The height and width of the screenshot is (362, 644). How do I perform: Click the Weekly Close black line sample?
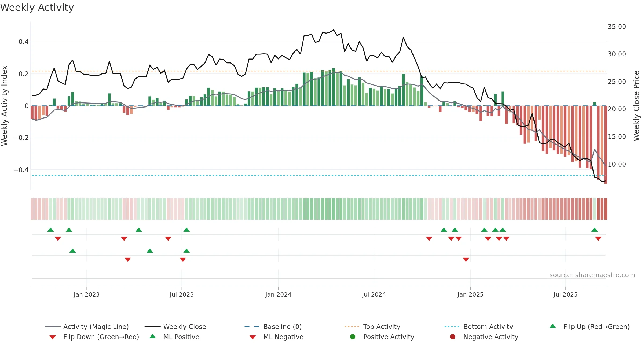pos(152,327)
